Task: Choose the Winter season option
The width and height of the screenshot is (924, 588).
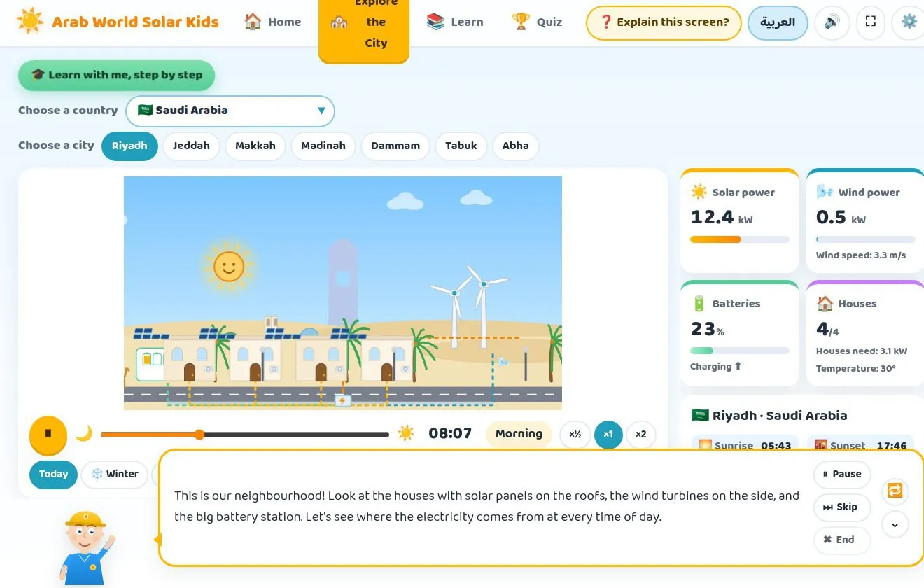Action: (x=115, y=475)
